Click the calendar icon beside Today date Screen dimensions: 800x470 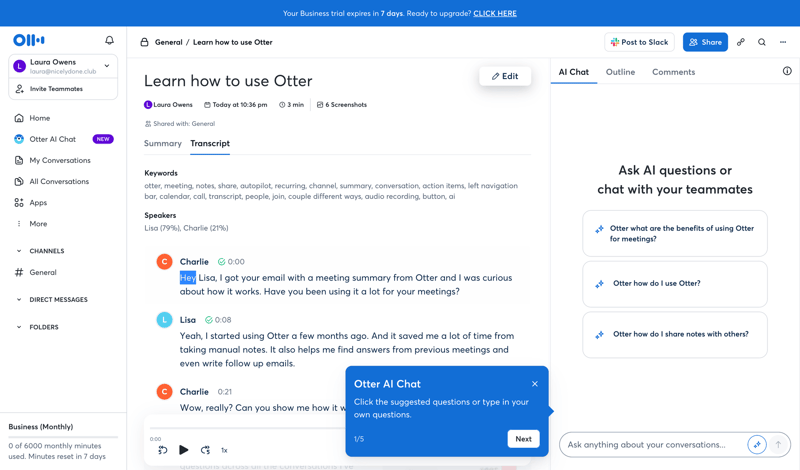point(207,105)
